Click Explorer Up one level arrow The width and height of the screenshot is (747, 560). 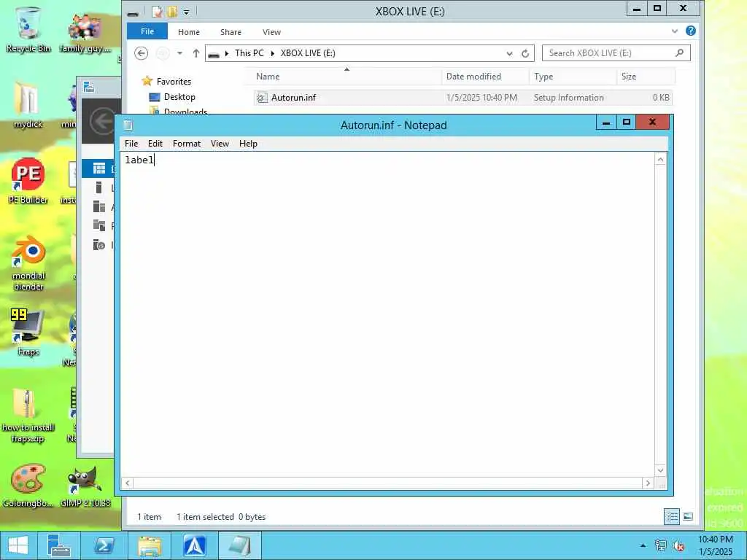(196, 52)
